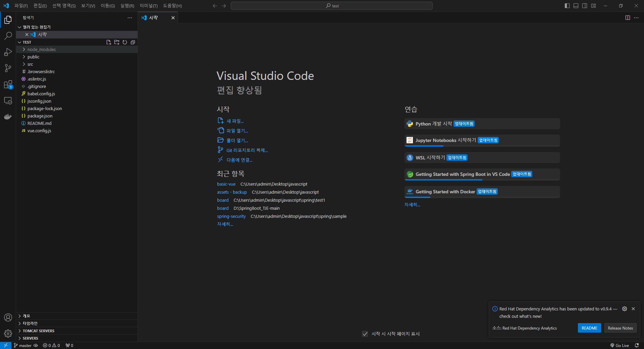The image size is (644, 349).
Task: Open the Explorer view in activity bar
Action: point(8,20)
